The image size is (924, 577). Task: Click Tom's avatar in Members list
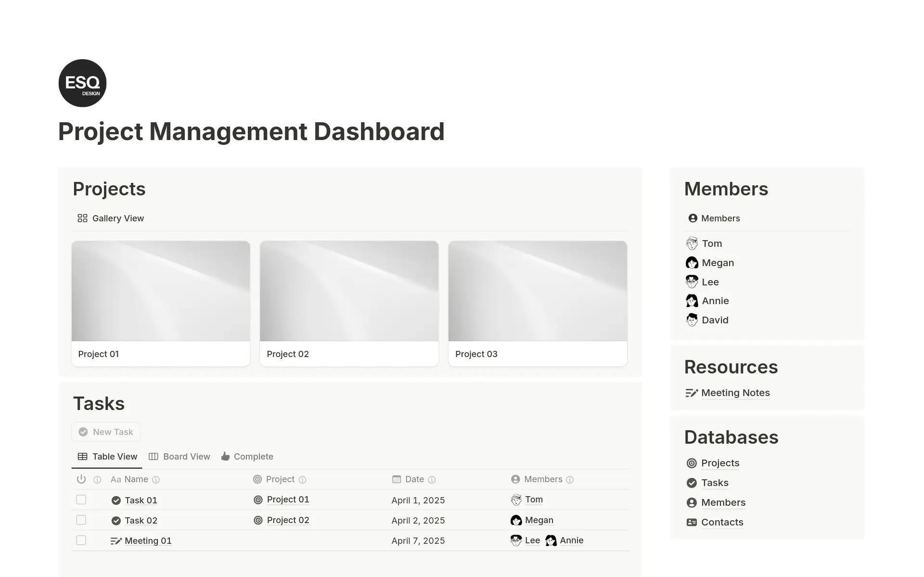click(692, 244)
